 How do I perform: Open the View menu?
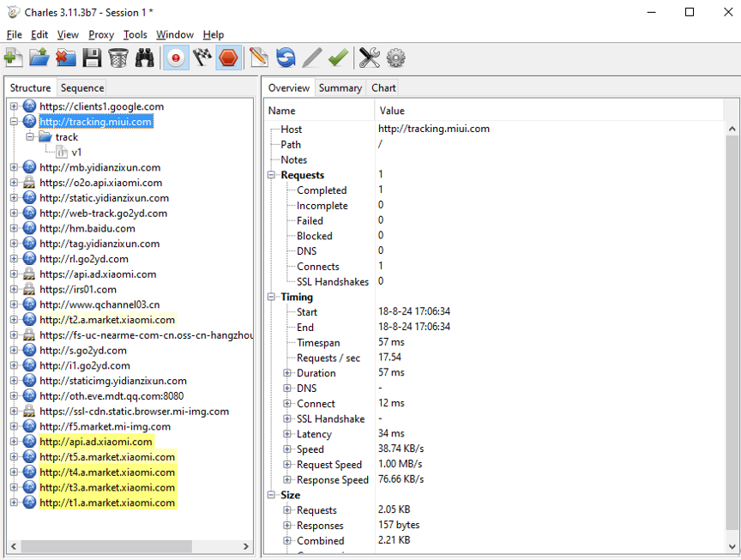coord(68,34)
